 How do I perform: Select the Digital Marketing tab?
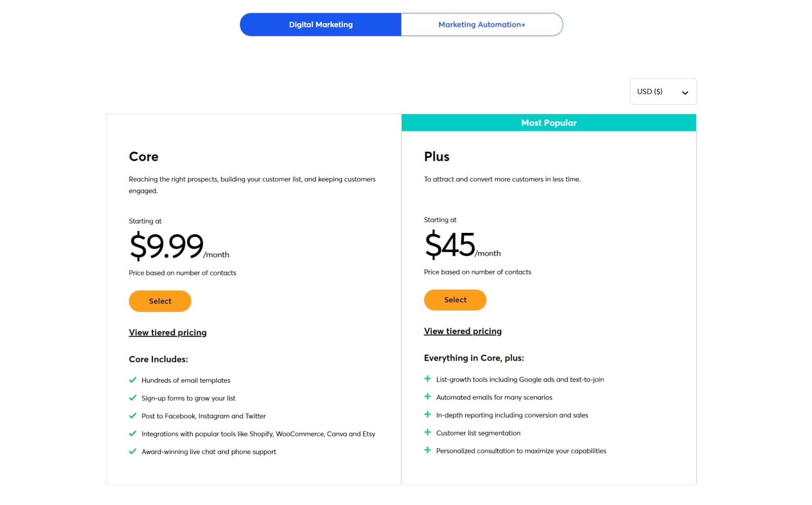click(321, 24)
